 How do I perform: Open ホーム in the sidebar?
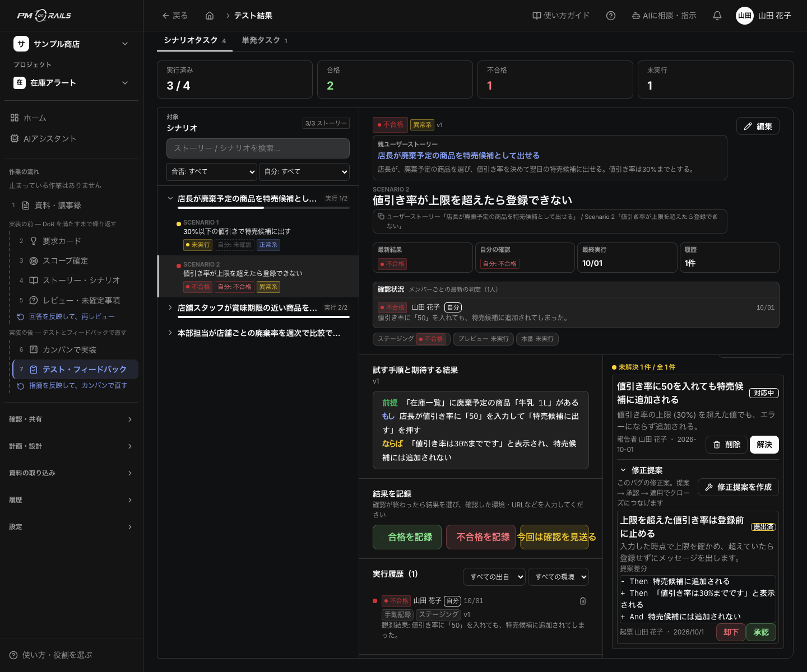tap(71, 118)
